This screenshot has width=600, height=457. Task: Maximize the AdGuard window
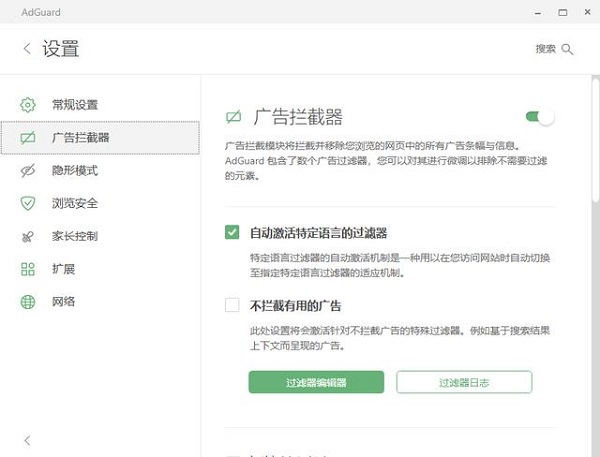(562, 13)
